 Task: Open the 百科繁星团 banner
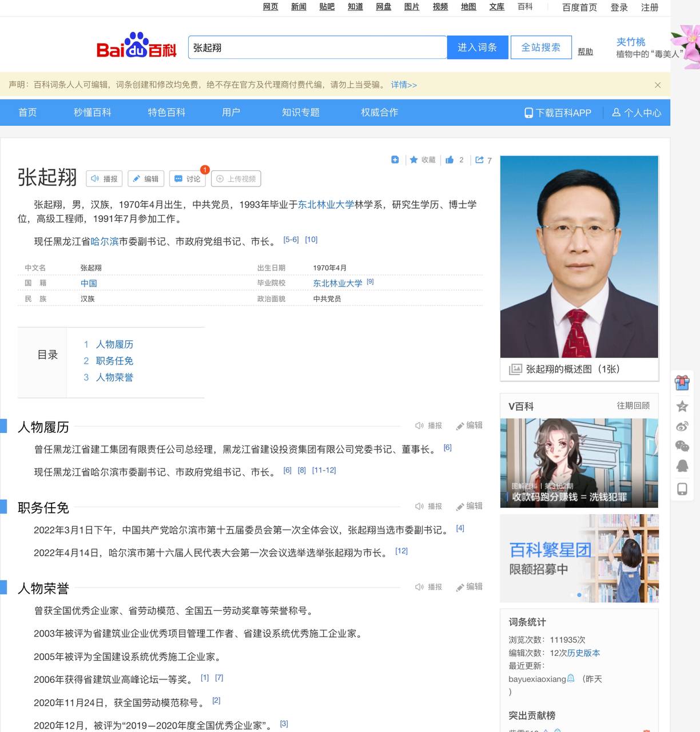(579, 558)
